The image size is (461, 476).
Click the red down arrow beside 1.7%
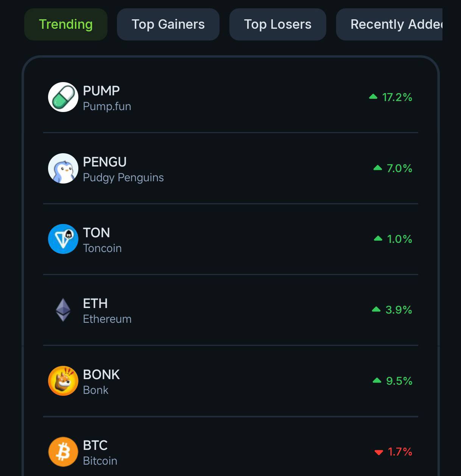coord(378,452)
